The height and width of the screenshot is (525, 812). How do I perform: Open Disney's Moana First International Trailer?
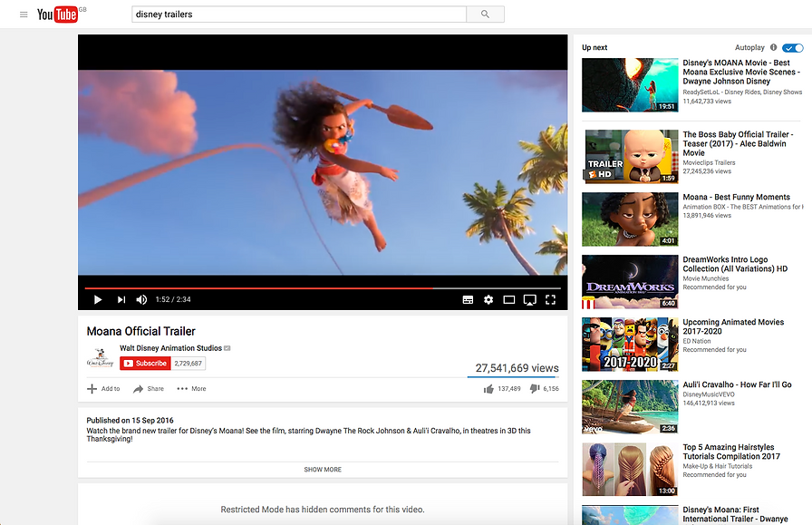[735, 514]
